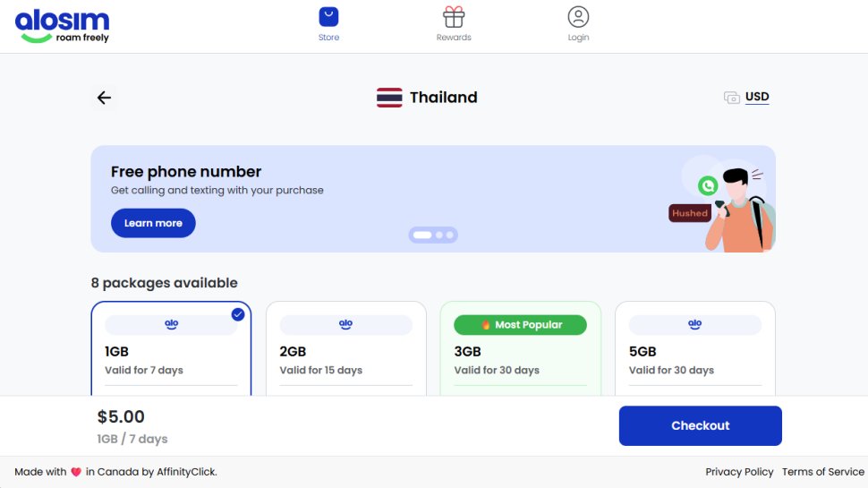This screenshot has height=488, width=868.
Task: Go to the third banner slide dot
Action: (450, 235)
